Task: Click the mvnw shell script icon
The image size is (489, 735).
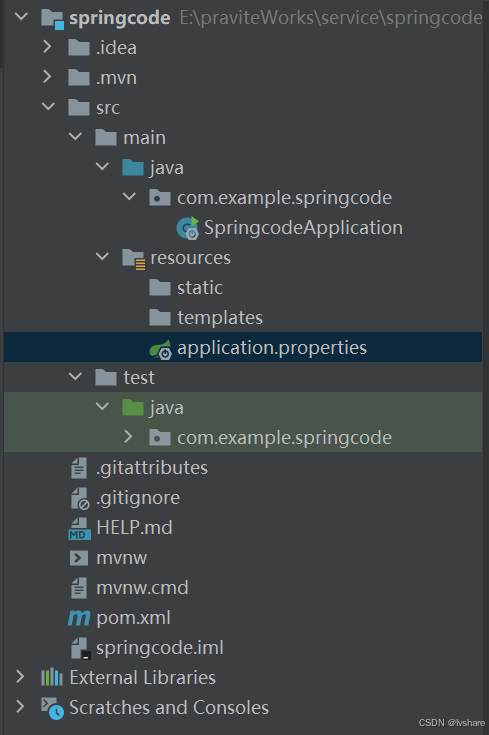Action: (x=79, y=558)
